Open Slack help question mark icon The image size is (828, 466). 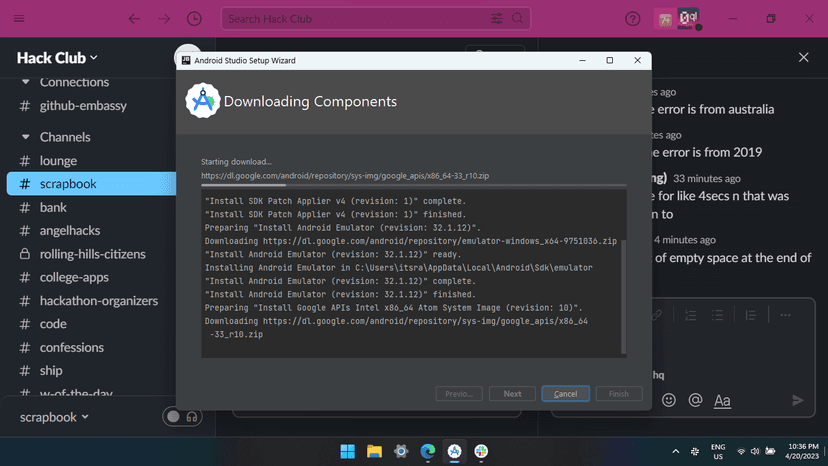tap(632, 19)
